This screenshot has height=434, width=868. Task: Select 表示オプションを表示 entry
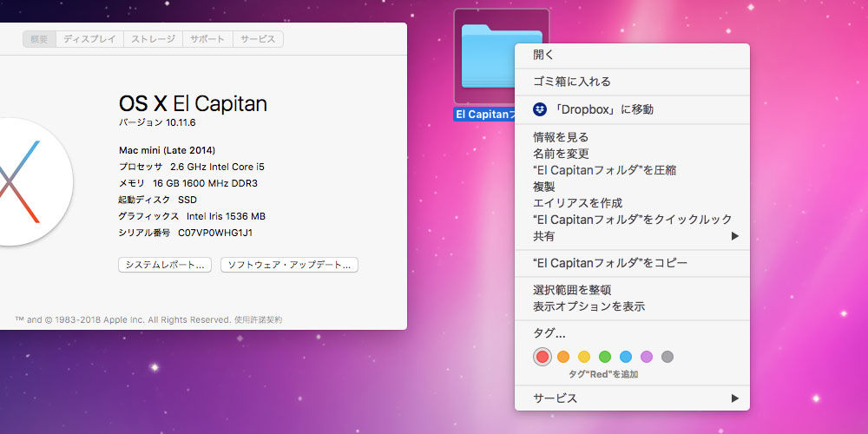[x=632, y=306]
